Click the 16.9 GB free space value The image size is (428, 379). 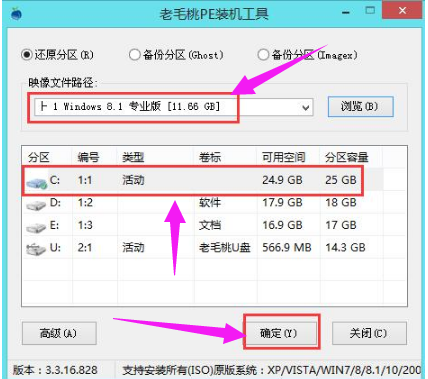pos(282,225)
